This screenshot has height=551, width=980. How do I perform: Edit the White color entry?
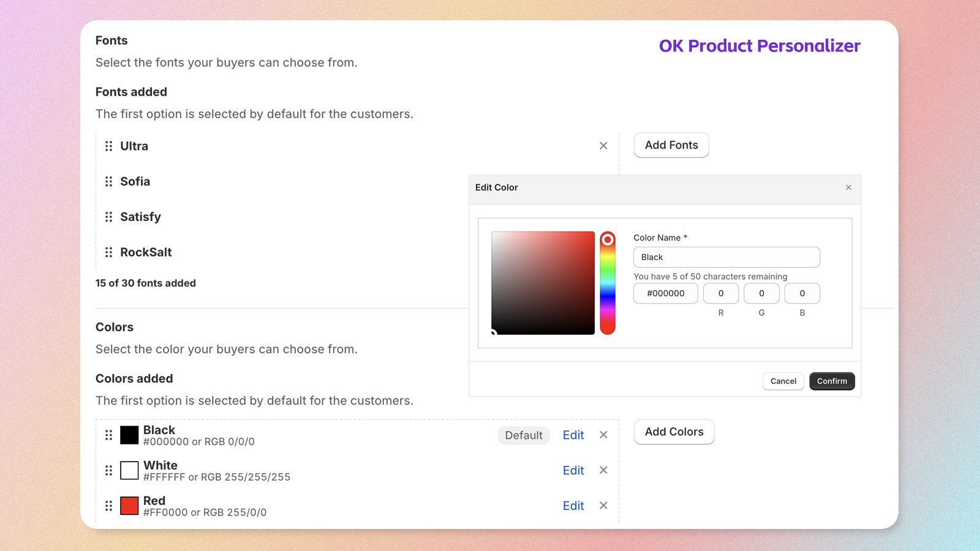[x=573, y=470]
